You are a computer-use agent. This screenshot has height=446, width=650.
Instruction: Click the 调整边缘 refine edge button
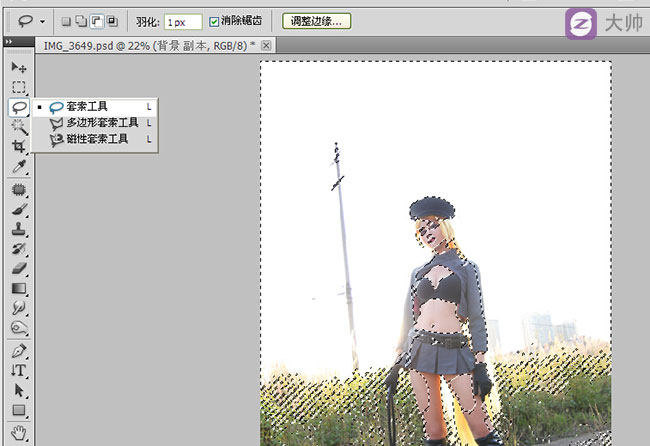pos(316,21)
